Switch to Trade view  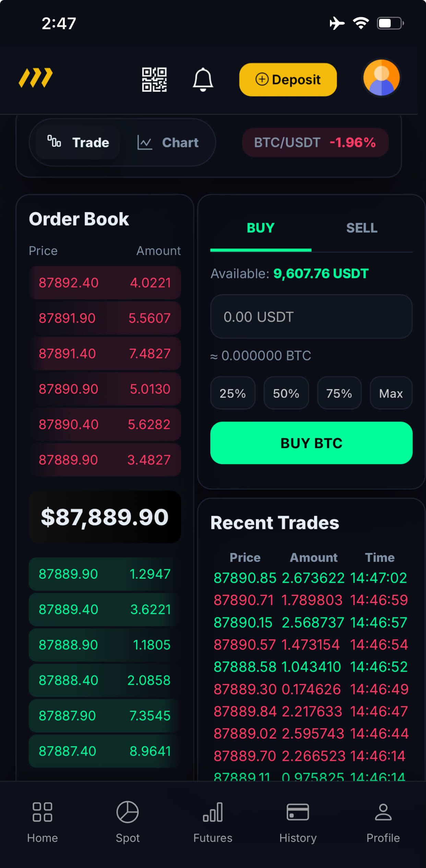tap(78, 142)
